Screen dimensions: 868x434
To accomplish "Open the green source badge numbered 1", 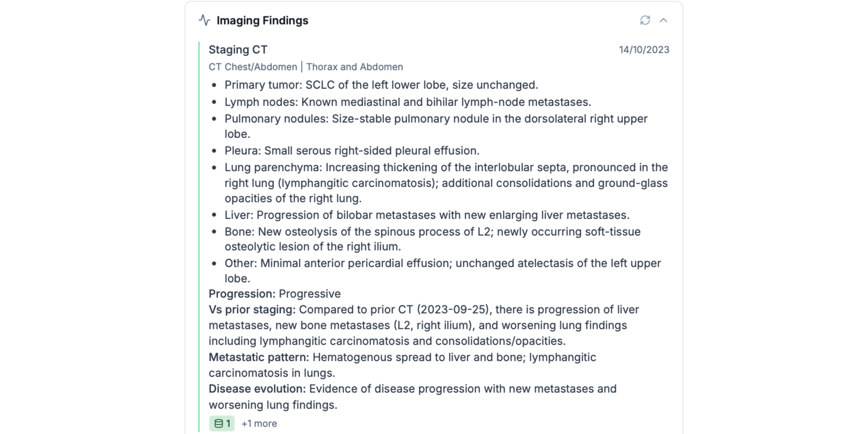I will point(222,423).
